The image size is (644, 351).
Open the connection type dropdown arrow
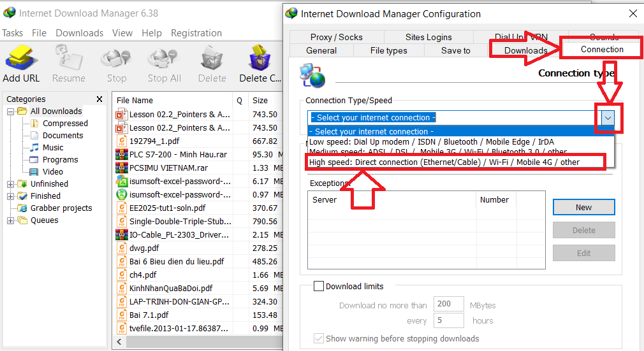tap(608, 118)
